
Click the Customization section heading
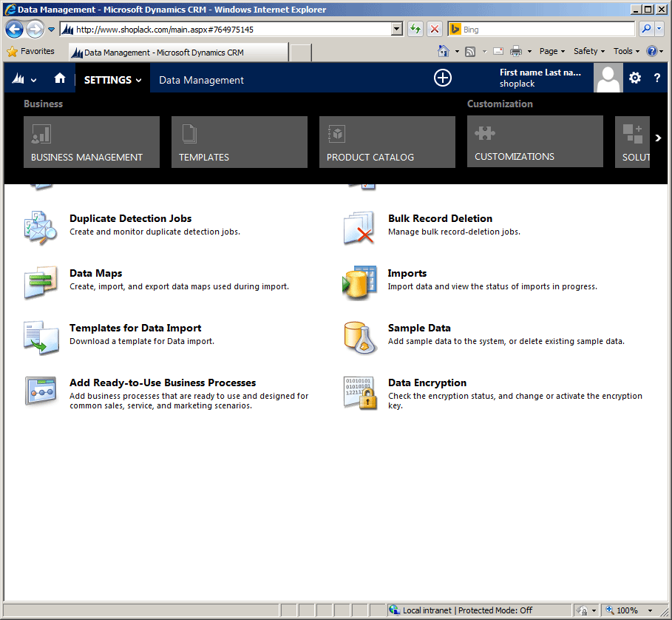click(500, 104)
